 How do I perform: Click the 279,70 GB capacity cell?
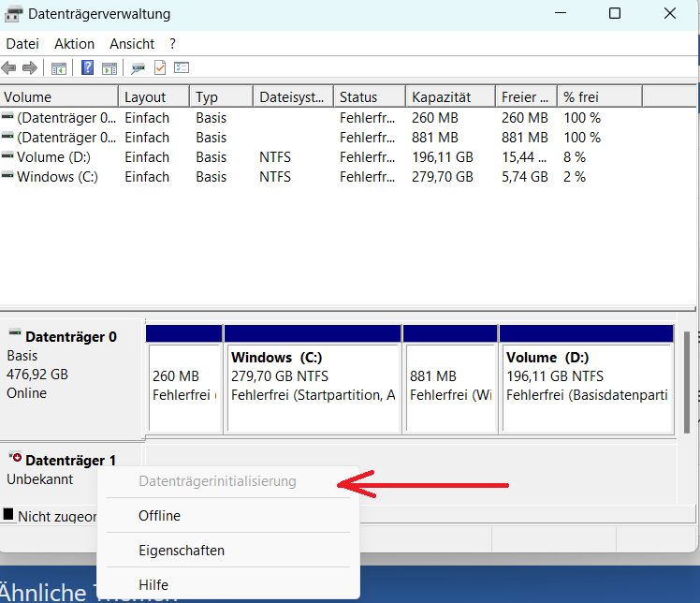click(443, 177)
